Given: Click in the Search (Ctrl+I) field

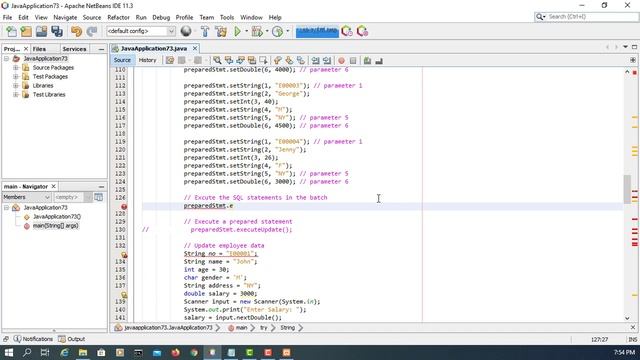Looking at the screenshot, I should [x=592, y=17].
